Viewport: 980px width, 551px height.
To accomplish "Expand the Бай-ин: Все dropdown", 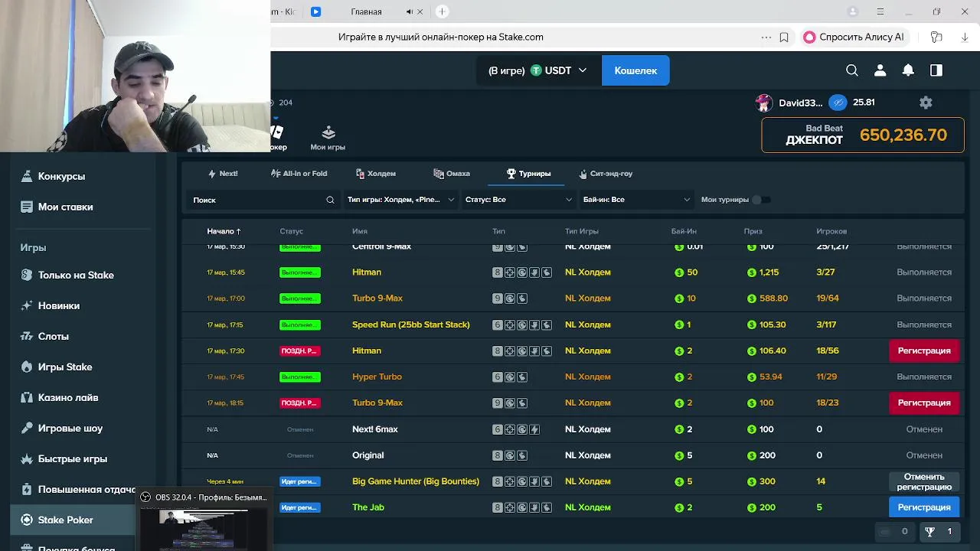I will 636,200.
